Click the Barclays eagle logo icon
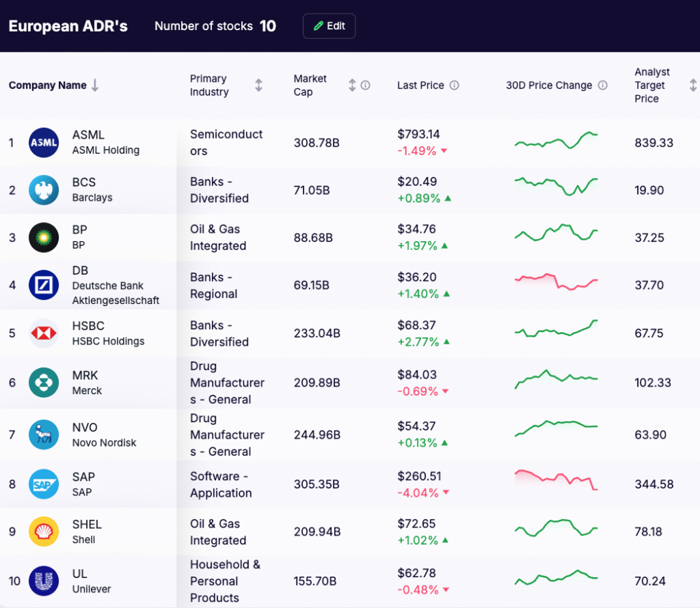Screen dimensions: 700x608 tap(44, 190)
